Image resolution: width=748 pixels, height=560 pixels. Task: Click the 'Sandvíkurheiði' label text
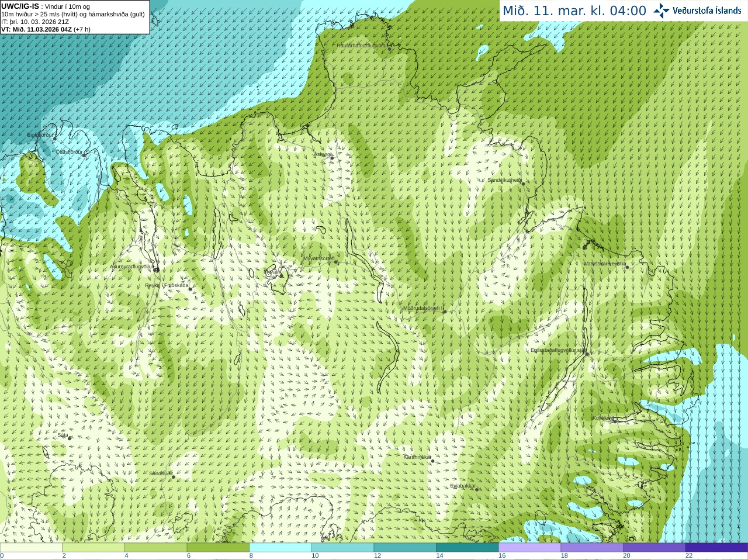(x=505, y=180)
